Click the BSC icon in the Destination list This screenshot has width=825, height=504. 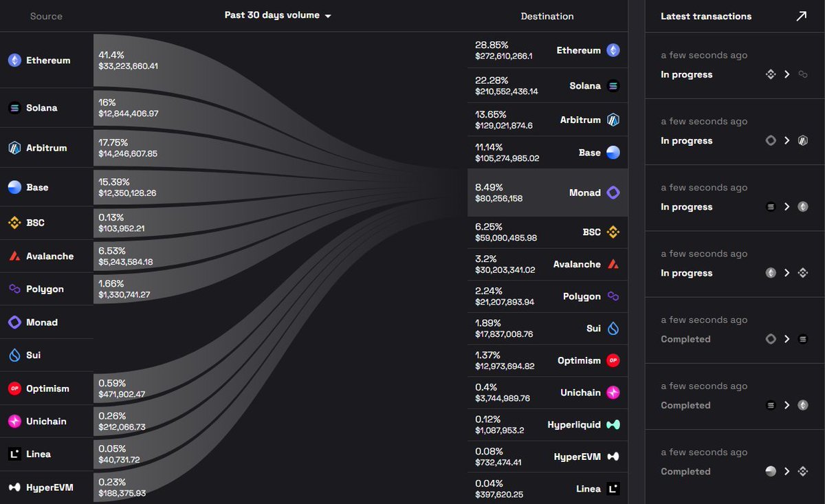point(613,232)
